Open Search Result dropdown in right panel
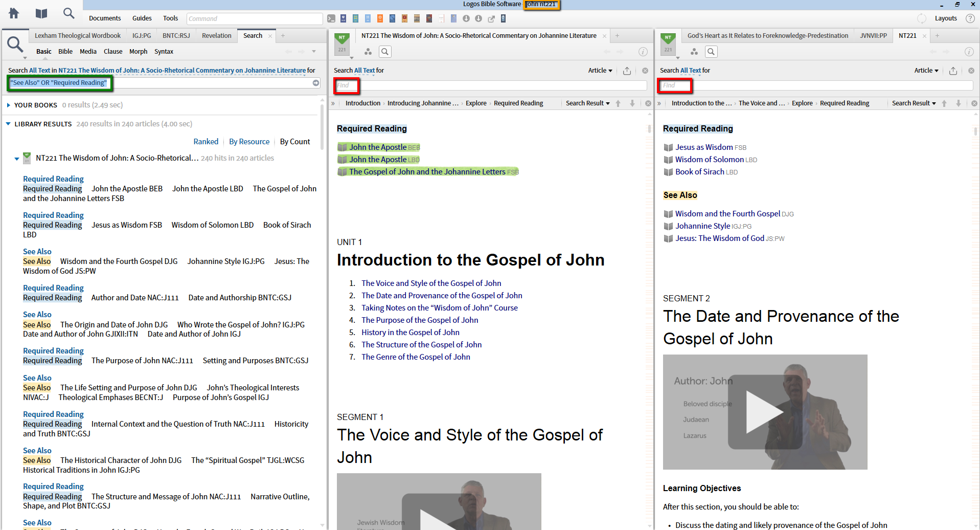Viewport: 980px width, 530px height. [914, 103]
